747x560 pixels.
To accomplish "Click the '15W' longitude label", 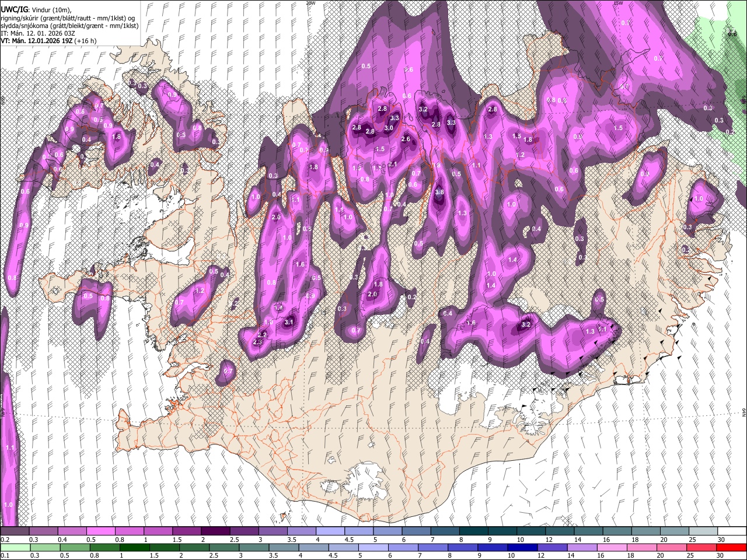I will coord(618,3).
